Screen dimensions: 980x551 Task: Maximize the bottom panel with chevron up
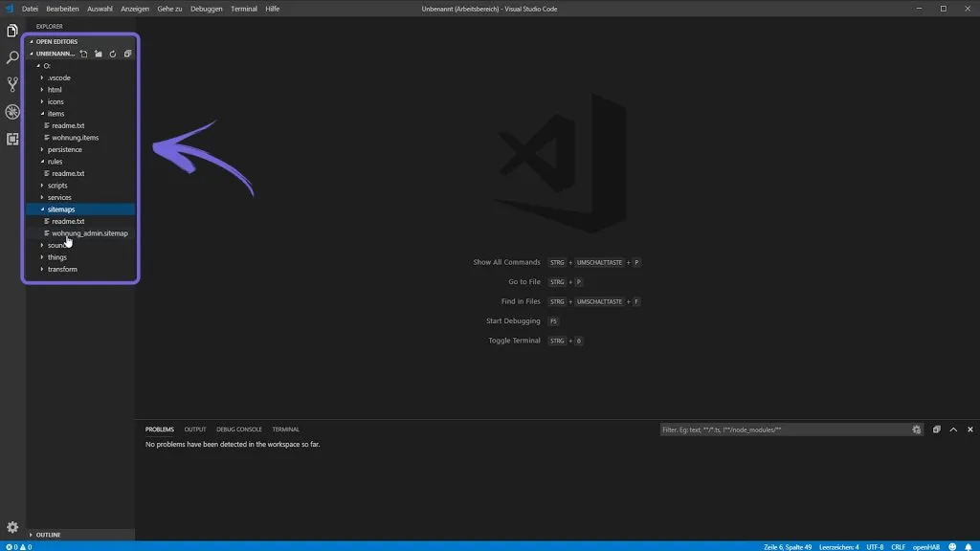point(953,430)
